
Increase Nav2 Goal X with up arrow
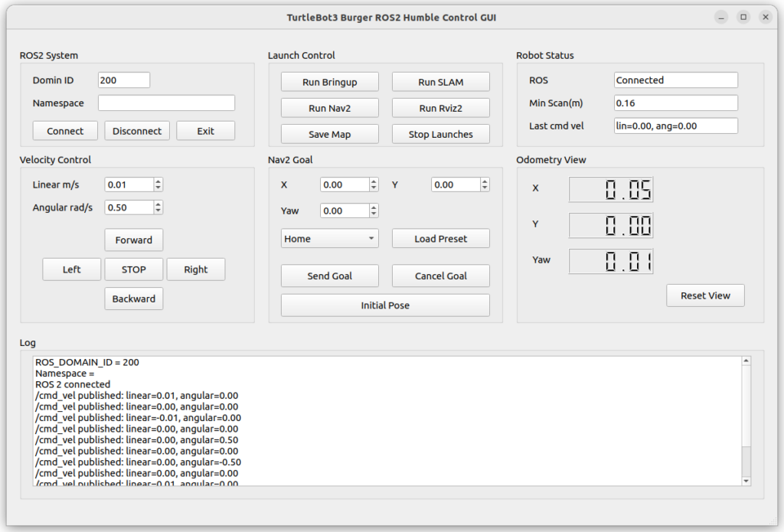pyautogui.click(x=374, y=181)
